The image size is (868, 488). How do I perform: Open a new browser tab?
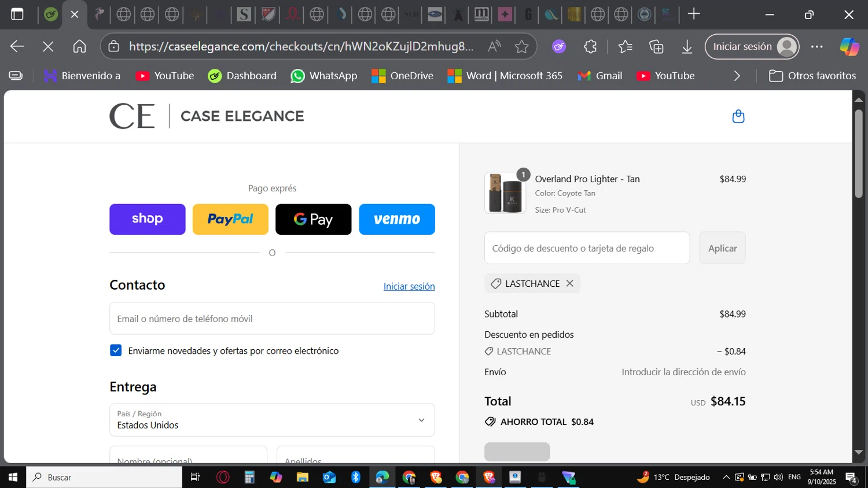click(694, 14)
